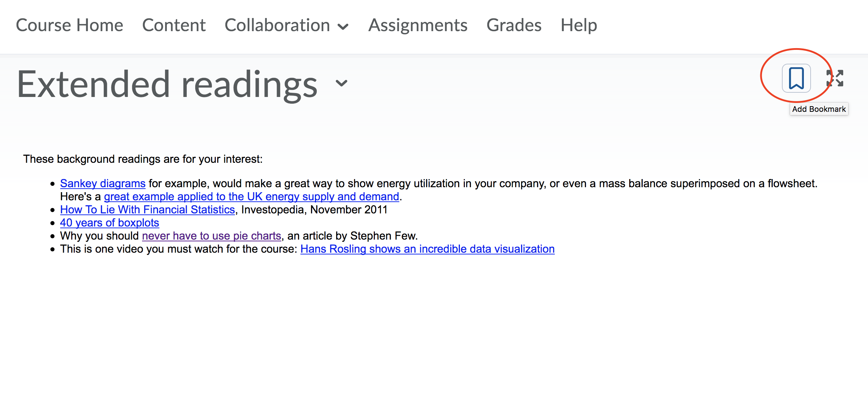Click the Add Bookmark tooltip label
The height and width of the screenshot is (419, 868).
tap(819, 109)
